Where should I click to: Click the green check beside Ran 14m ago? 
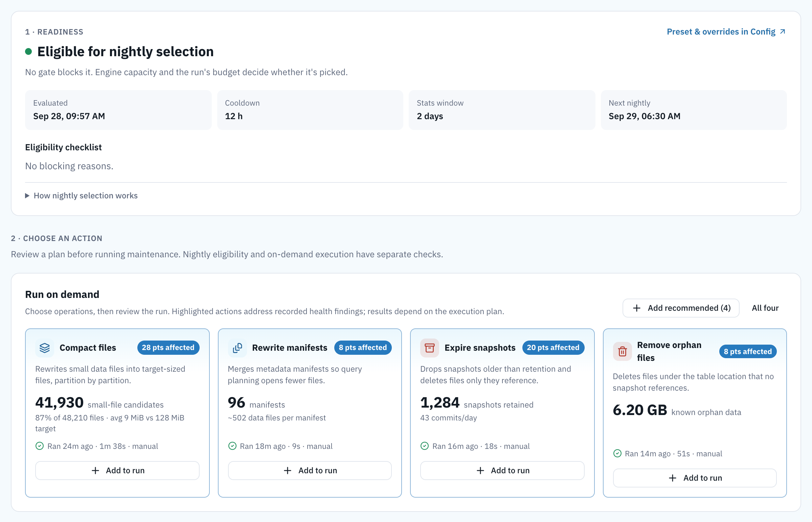click(x=617, y=454)
